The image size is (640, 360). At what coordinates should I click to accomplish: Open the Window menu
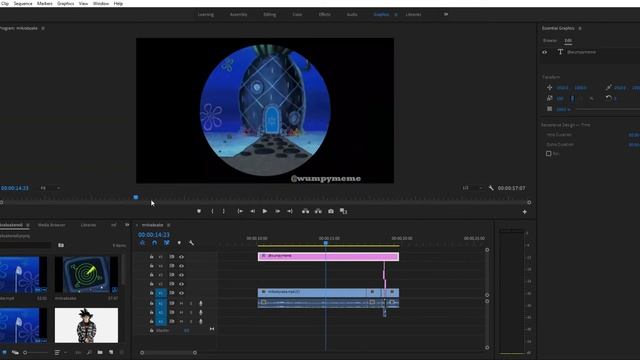[x=101, y=3]
